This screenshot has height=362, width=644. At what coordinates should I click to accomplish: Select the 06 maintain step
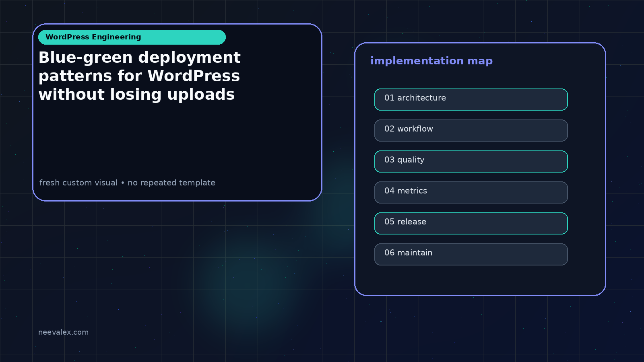[471, 254]
